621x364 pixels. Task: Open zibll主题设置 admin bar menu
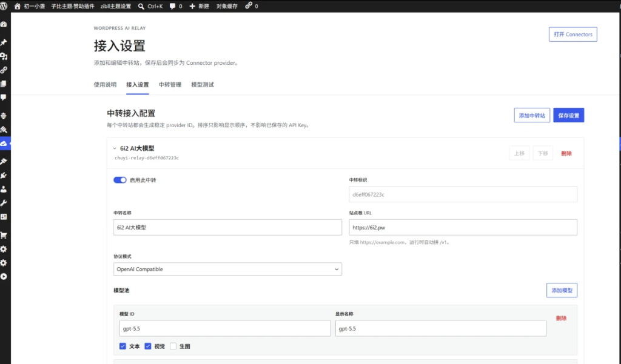[116, 6]
